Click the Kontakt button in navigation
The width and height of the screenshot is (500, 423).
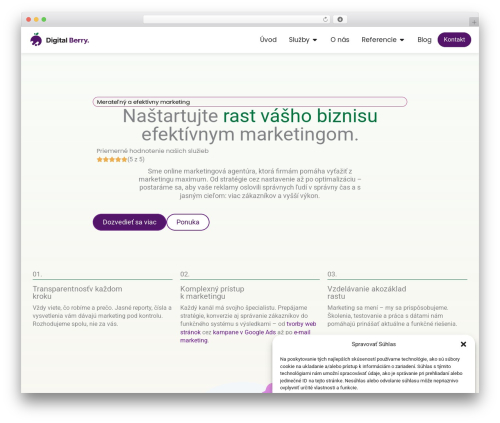pyautogui.click(x=454, y=40)
